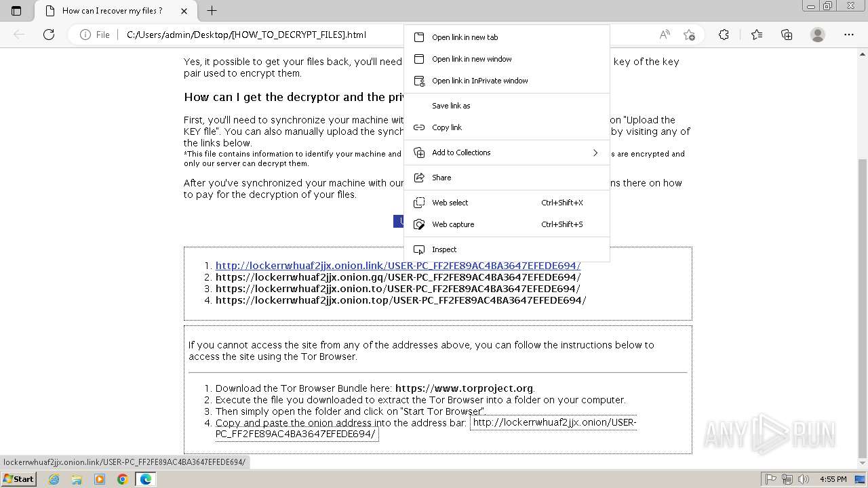Choose Web select option
Image resolution: width=868 pixels, height=488 pixels.
click(x=507, y=203)
